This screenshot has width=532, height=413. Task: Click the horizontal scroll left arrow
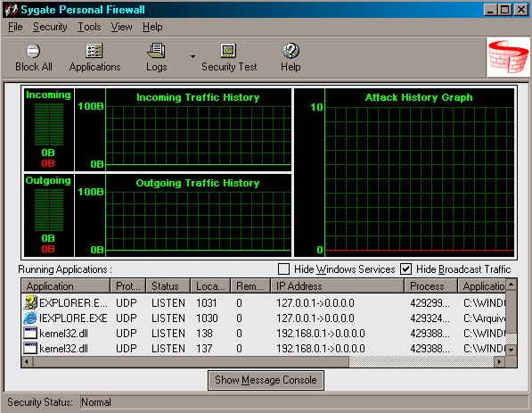coord(27,362)
